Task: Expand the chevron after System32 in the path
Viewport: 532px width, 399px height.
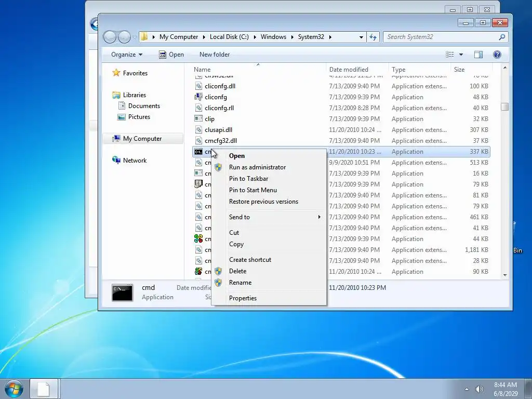Action: coord(330,37)
